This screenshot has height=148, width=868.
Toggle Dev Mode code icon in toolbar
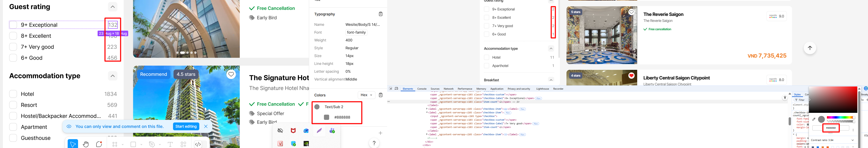(198, 144)
